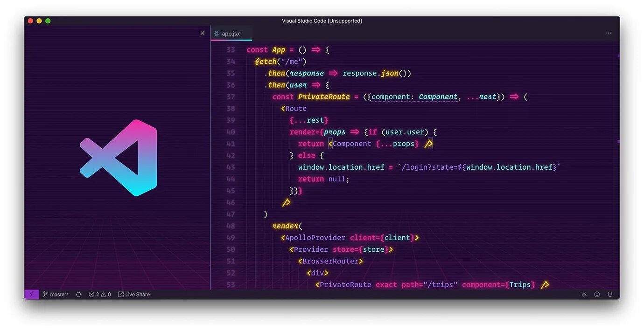Click 'component={Trips}' on line 53
This screenshot has width=644, height=331.
coord(498,285)
